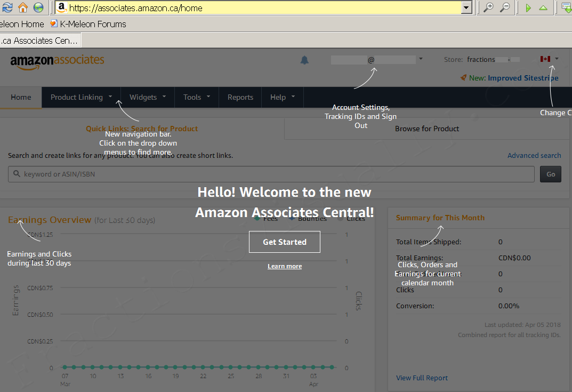Click the Conversion: label
This screenshot has height=392, width=572.
click(415, 306)
